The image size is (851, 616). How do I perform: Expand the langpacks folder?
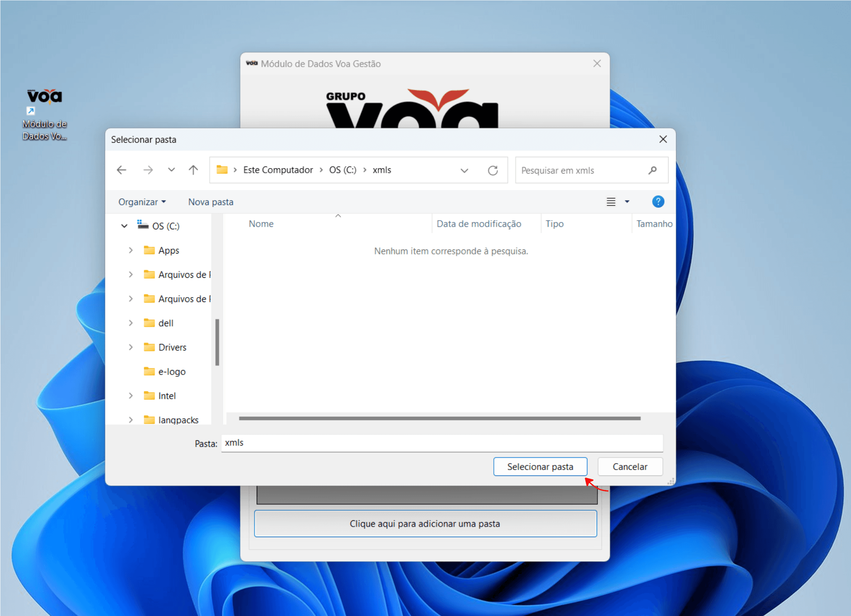[130, 420]
